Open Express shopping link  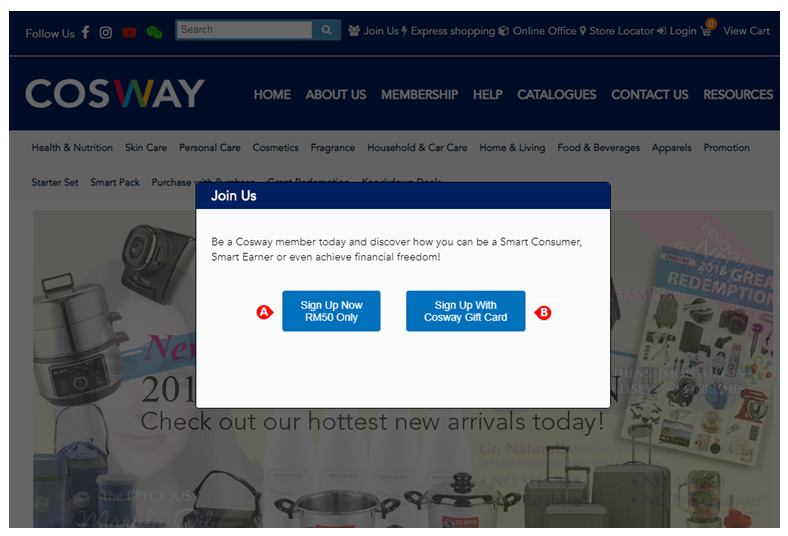448,31
